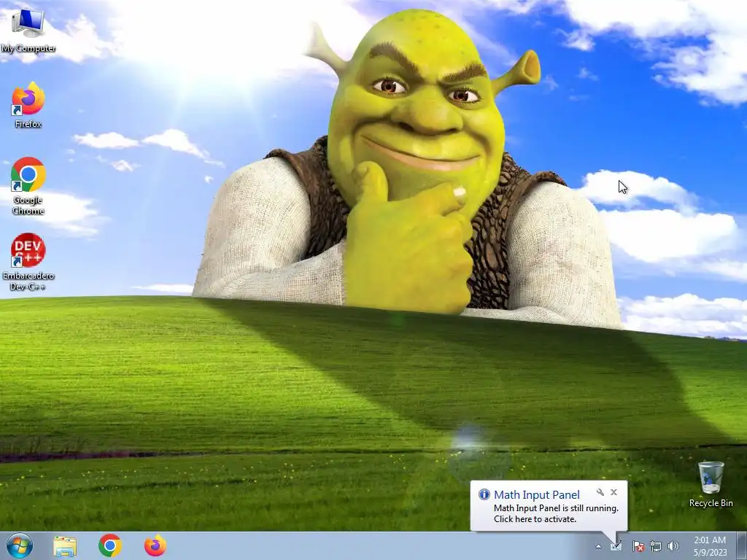Image resolution: width=747 pixels, height=560 pixels.
Task: Dismiss the Math Input Panel balloon
Action: pos(614,492)
